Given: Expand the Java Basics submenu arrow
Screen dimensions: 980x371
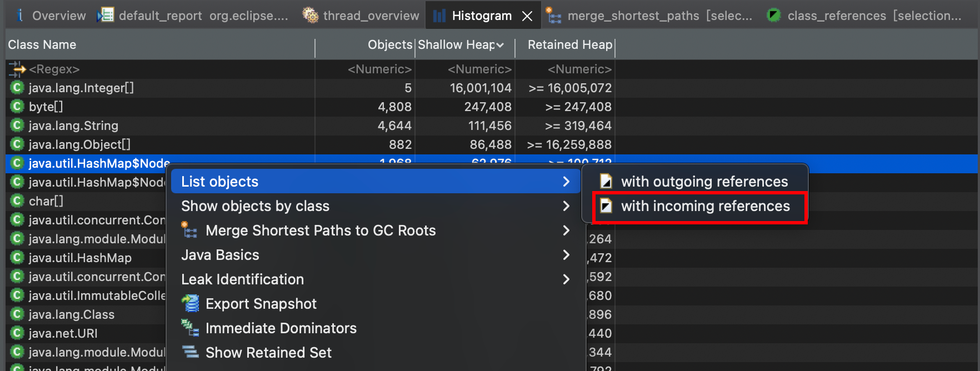Looking at the screenshot, I should (x=566, y=255).
